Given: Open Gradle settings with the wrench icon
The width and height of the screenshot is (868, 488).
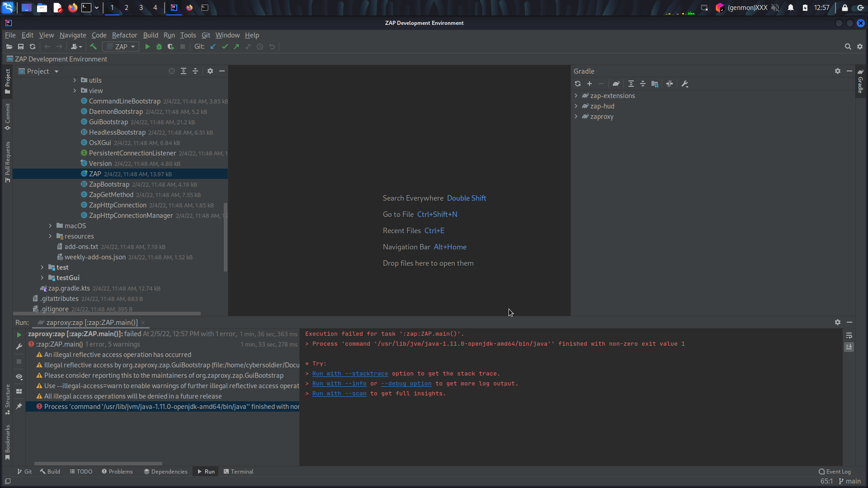Looking at the screenshot, I should (x=685, y=84).
